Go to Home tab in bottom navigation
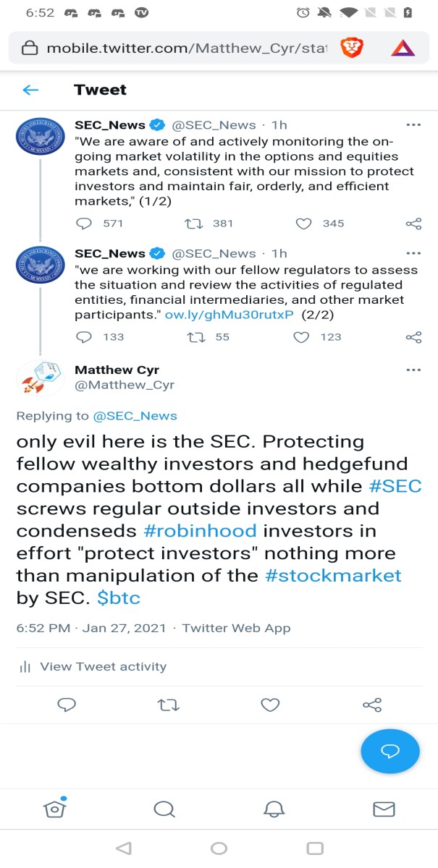Image resolution: width=438 pixels, height=868 pixels. coord(55,808)
